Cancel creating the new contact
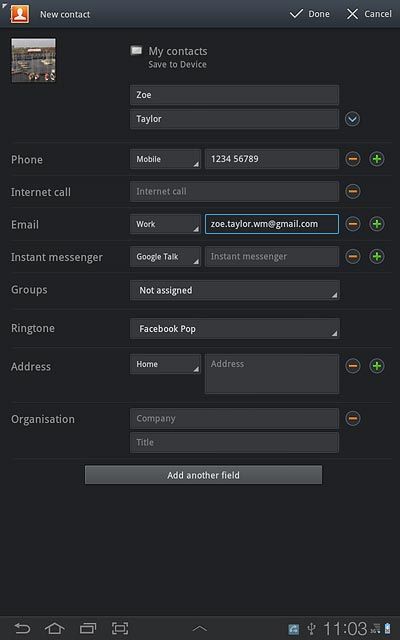400x640 pixels. [x=369, y=14]
